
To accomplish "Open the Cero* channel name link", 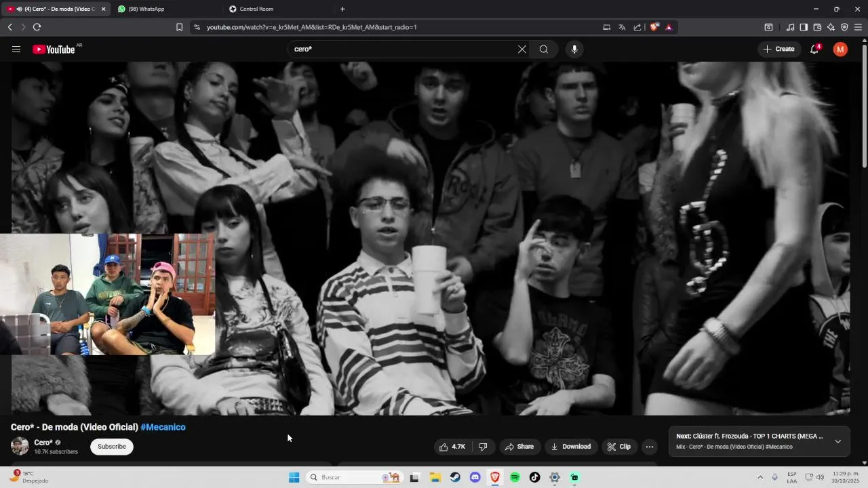I will (43, 443).
